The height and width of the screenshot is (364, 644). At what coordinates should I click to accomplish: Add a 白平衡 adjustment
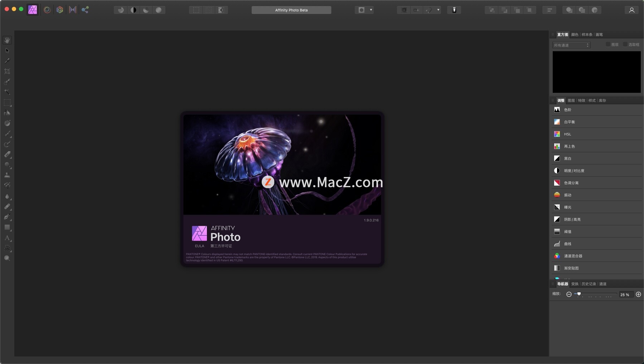596,122
